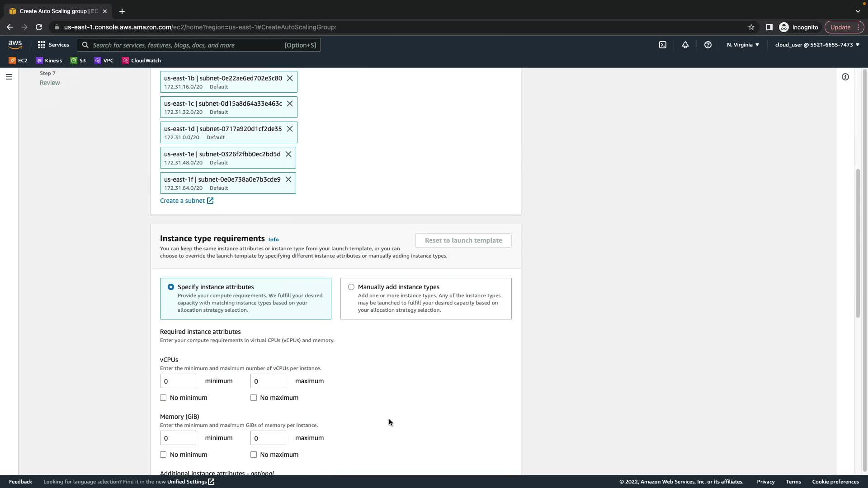Expand the N. Virginia region dropdown
The height and width of the screenshot is (488, 868).
tap(743, 45)
